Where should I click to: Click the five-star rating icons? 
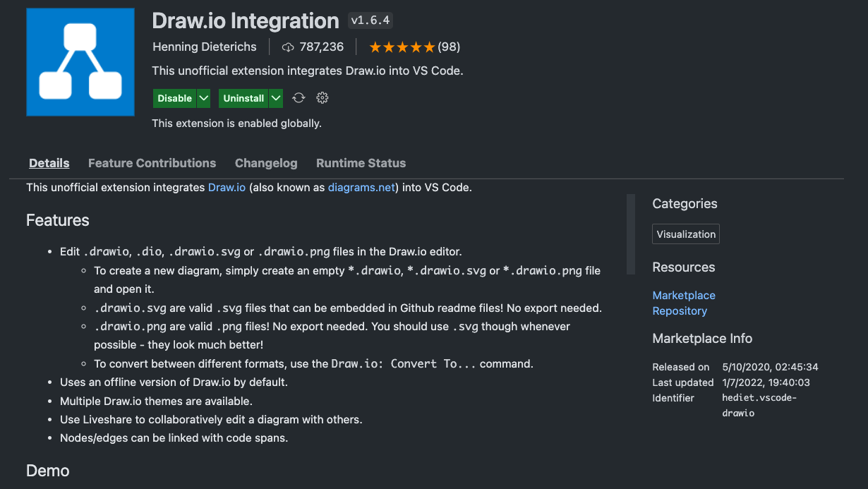[x=402, y=47]
